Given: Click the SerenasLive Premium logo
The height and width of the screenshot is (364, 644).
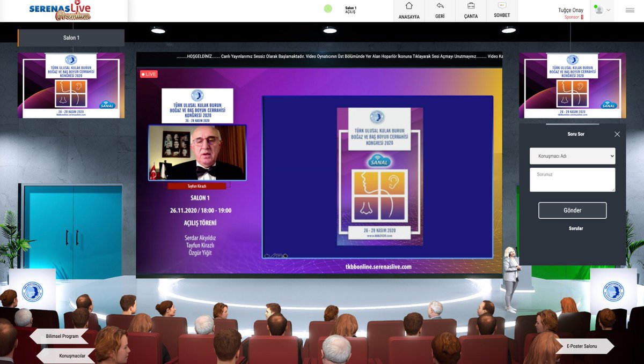Looking at the screenshot, I should tap(60, 11).
